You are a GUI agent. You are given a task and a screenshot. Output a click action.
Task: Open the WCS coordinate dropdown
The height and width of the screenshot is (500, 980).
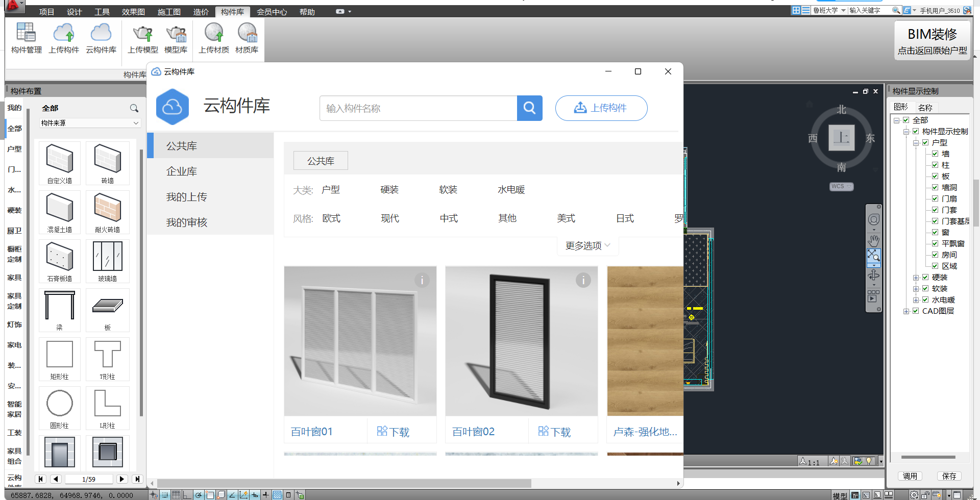click(841, 186)
